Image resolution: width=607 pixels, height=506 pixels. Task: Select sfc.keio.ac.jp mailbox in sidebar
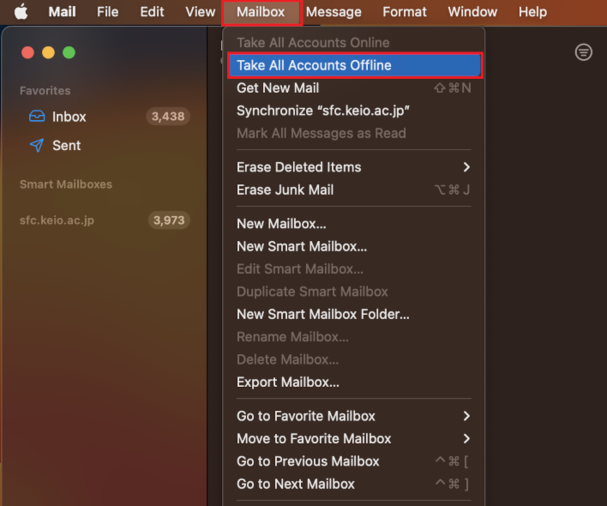tap(57, 220)
